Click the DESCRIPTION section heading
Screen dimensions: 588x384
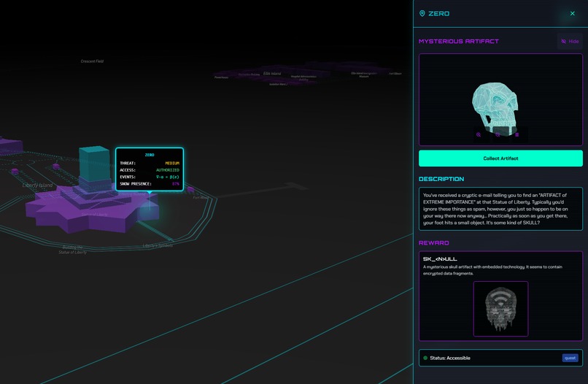[x=441, y=179]
